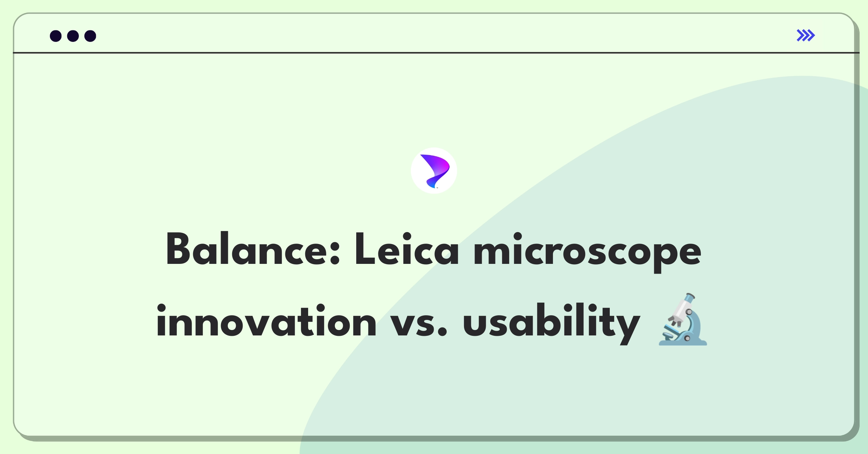The image size is (868, 454).
Task: Click the word "Leica" in the heading
Action: (x=407, y=249)
